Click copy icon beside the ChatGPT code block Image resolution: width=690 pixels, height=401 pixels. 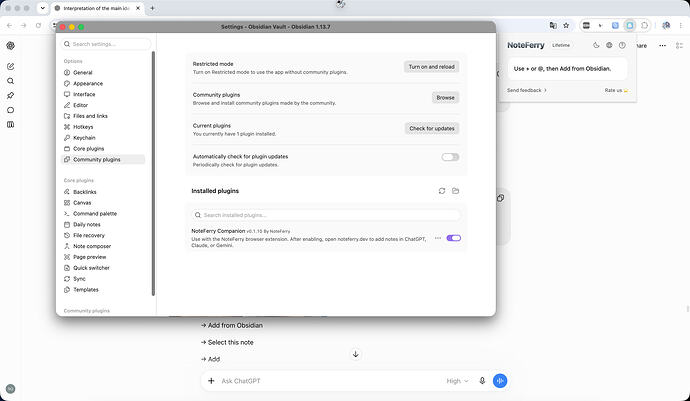point(500,198)
